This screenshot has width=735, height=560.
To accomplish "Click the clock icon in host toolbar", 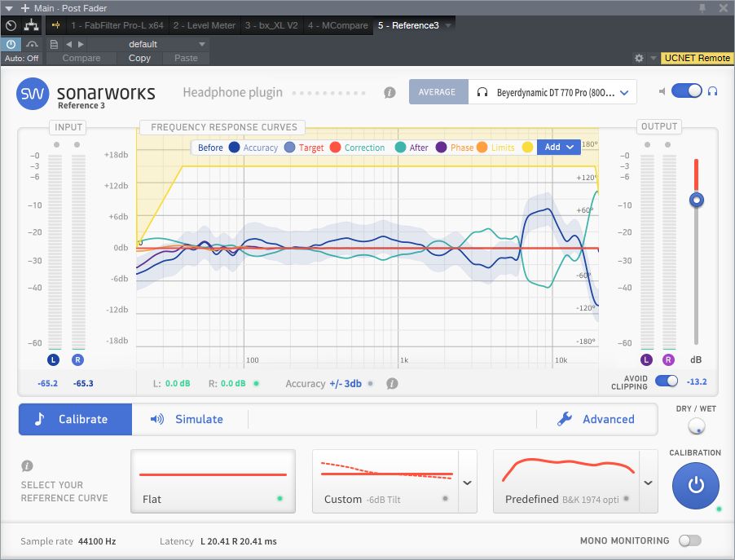I will [x=11, y=26].
